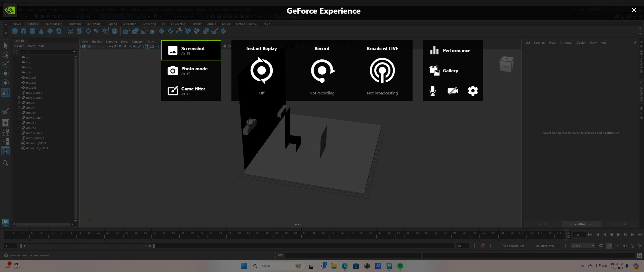Select pCube1 in the Outliner

click(x=31, y=78)
